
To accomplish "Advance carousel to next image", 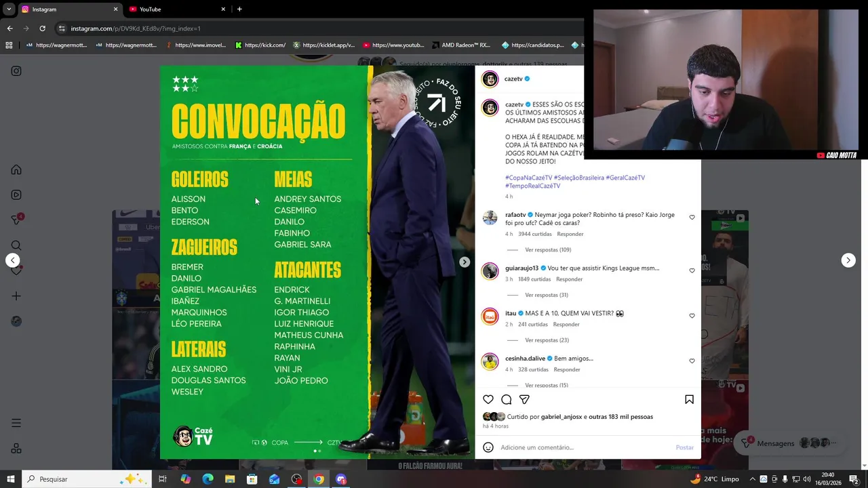I will tap(465, 262).
